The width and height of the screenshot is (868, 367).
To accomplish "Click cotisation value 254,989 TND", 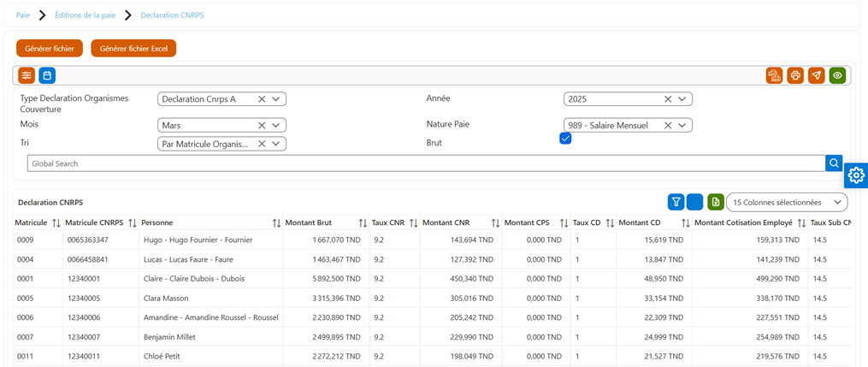I will point(776,336).
